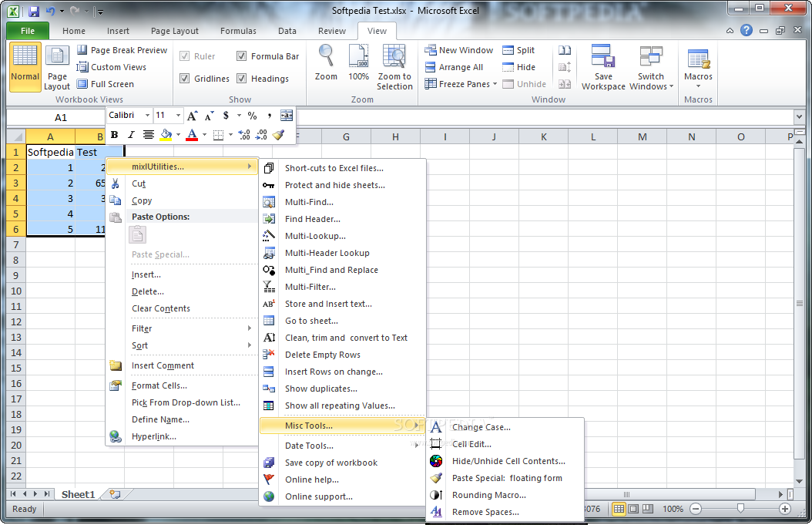Open the Formulas ribbon tab
This screenshot has width=812, height=525.
[238, 31]
